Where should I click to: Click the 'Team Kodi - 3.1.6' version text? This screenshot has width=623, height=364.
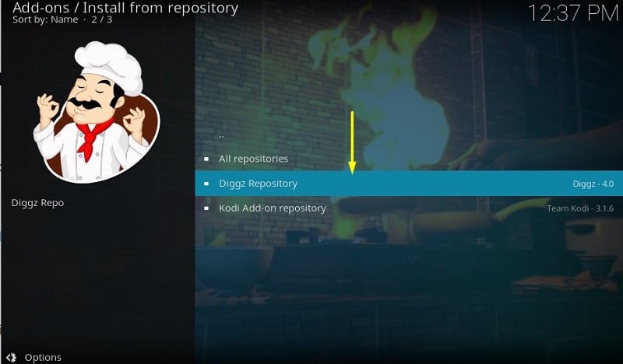click(x=580, y=208)
